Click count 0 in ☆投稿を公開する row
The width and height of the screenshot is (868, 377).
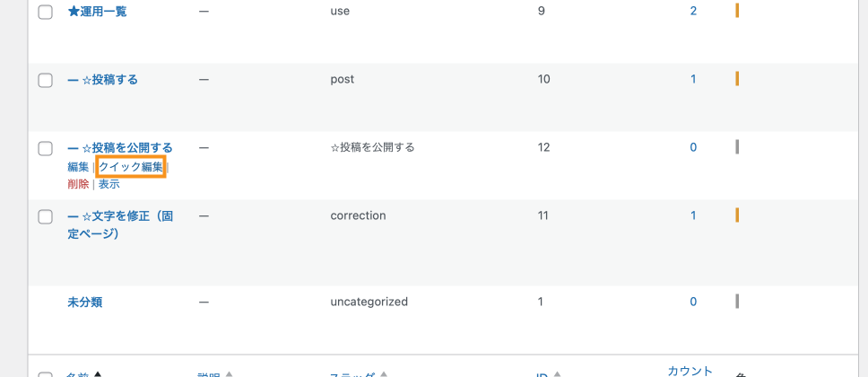(x=693, y=148)
